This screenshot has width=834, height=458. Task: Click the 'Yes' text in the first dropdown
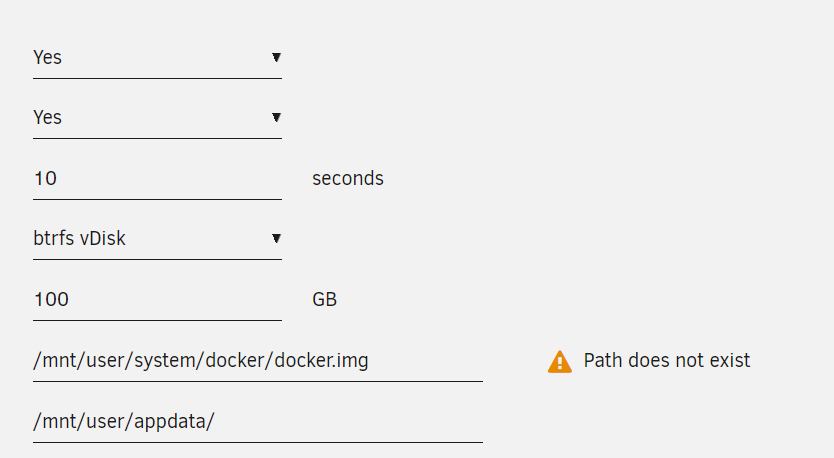47,57
